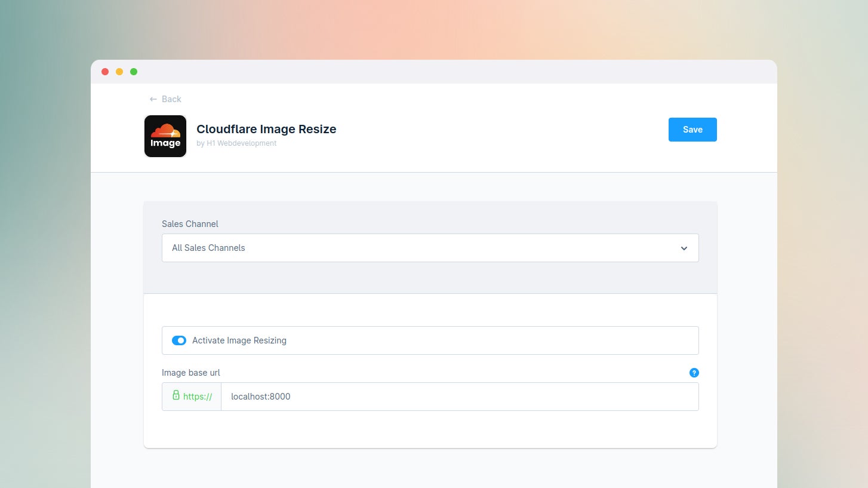
Task: Click the Sales Channel label
Action: click(x=190, y=224)
